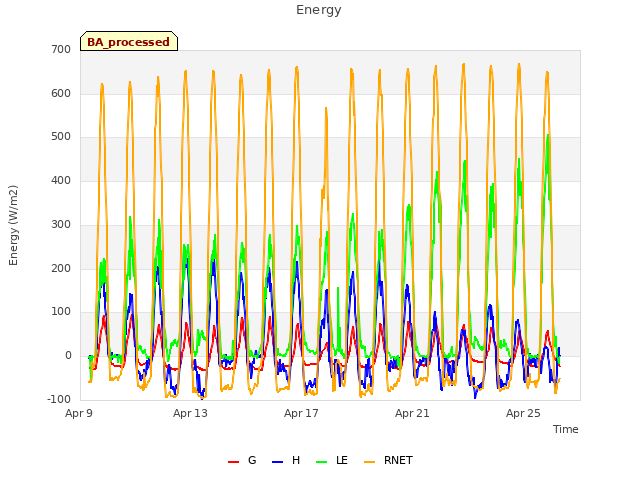Image resolution: width=640 pixels, height=480 pixels.
Task: Click the 300 y-axis tick label
Action: click(x=61, y=224)
